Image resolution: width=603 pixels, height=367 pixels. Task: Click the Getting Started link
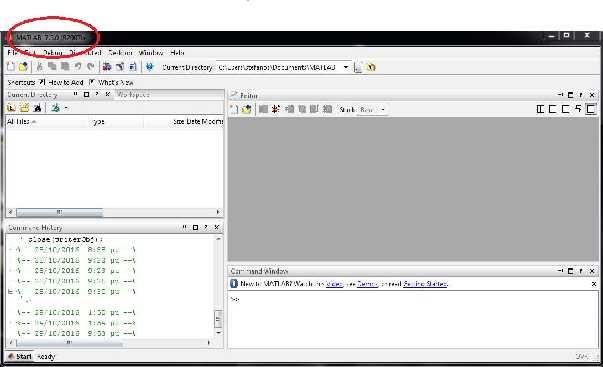(425, 284)
